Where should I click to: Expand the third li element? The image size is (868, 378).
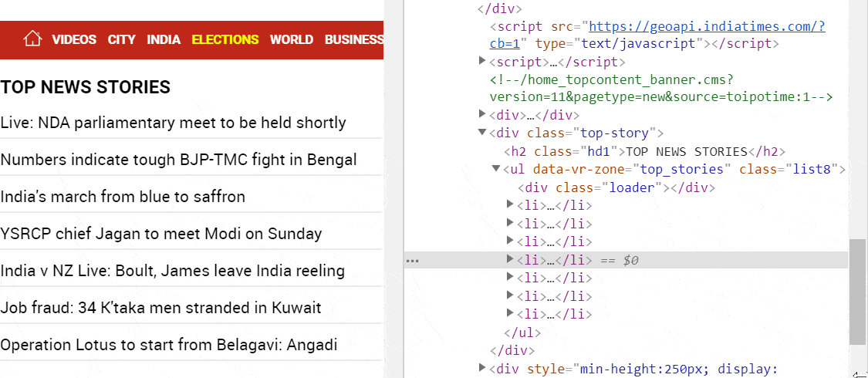511,241
